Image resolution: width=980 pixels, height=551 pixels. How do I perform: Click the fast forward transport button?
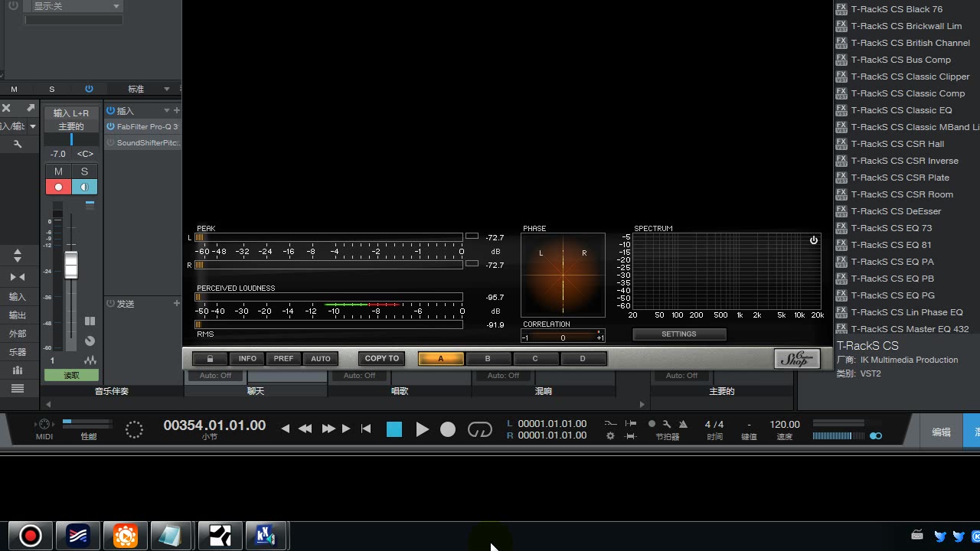point(328,429)
